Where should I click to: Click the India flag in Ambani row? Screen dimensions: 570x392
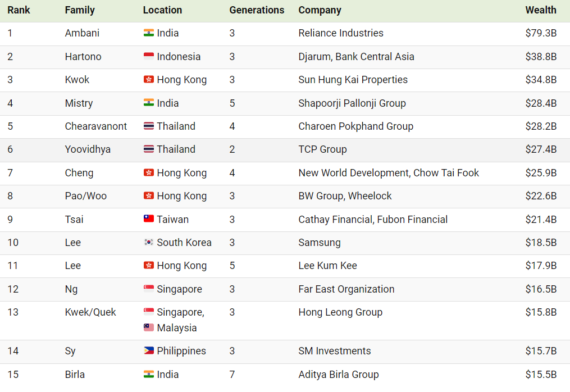pos(149,33)
